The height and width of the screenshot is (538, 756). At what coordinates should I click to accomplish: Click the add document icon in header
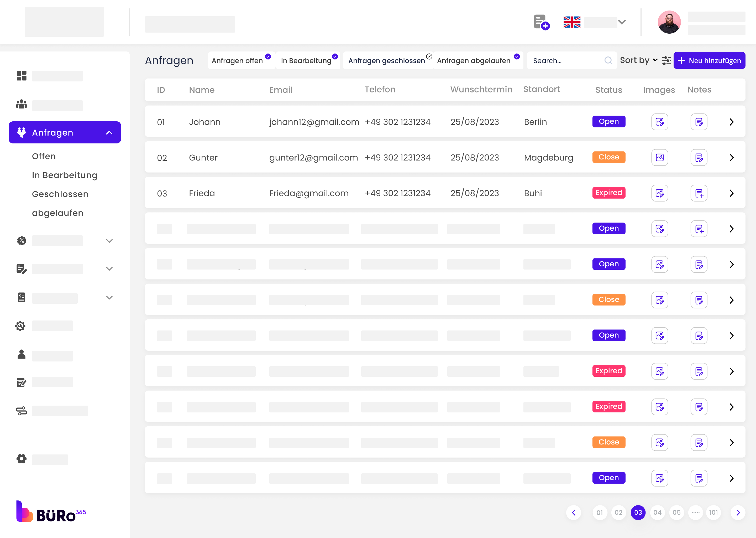(x=542, y=22)
